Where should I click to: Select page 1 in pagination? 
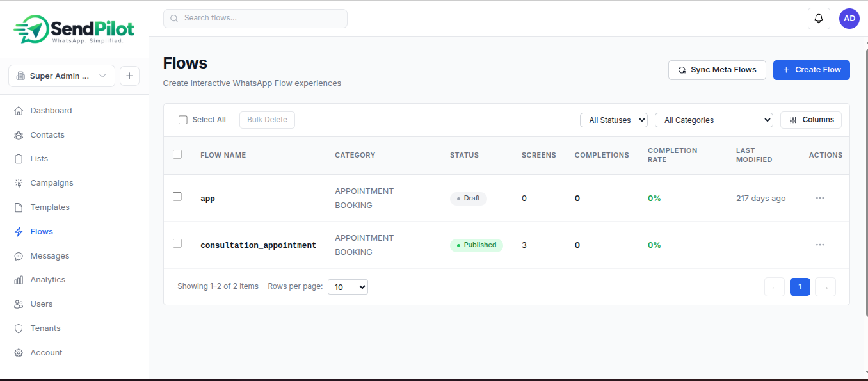800,288
